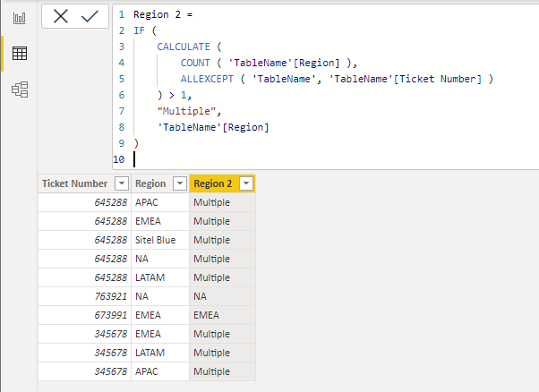Switch to Report view icon

[x=20, y=18]
